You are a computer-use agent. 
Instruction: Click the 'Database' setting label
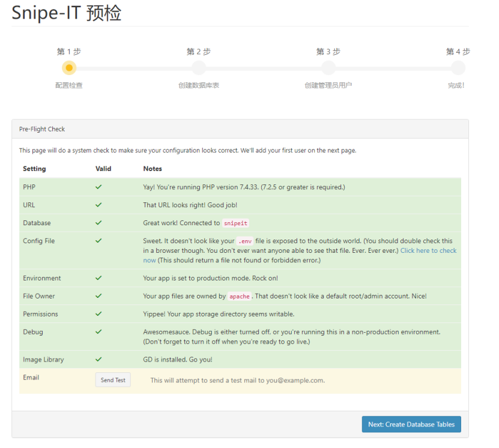37,223
